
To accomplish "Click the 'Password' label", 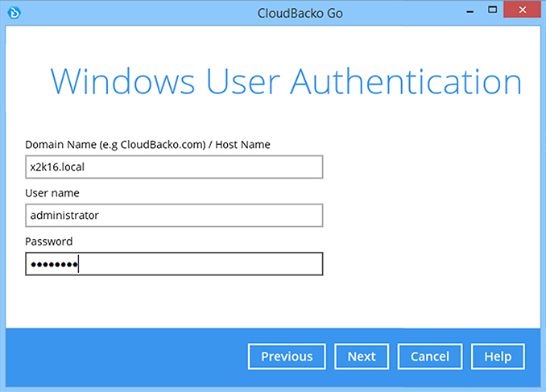I will pos(49,241).
